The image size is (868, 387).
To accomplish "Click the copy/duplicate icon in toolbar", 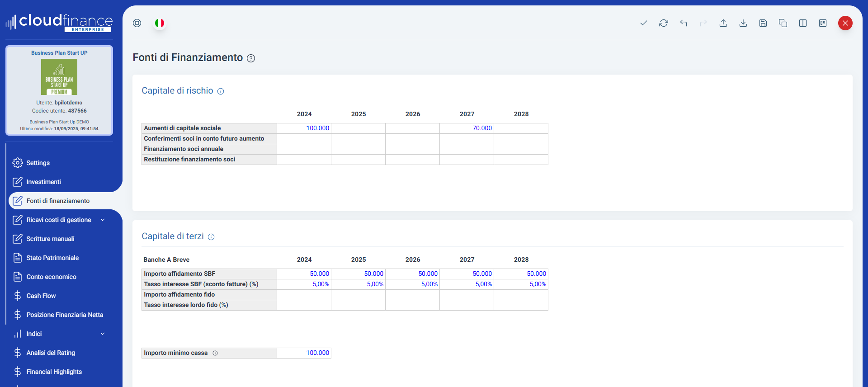I will pyautogui.click(x=783, y=23).
